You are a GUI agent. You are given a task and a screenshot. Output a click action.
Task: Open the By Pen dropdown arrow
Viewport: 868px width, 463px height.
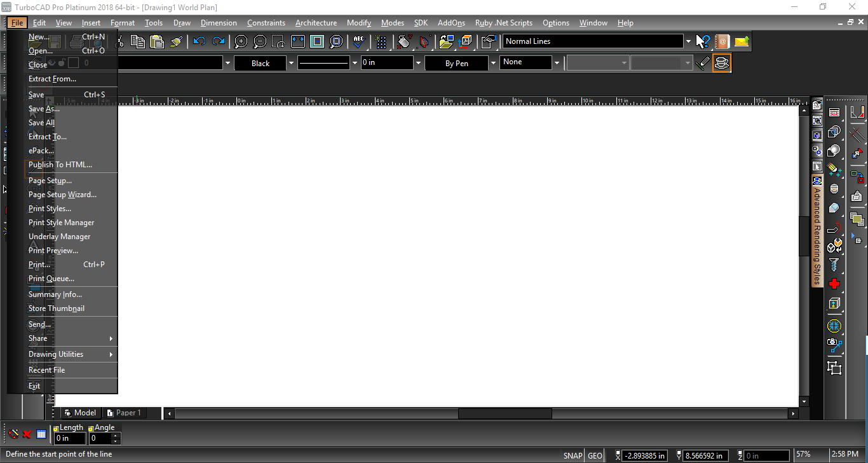[493, 63]
